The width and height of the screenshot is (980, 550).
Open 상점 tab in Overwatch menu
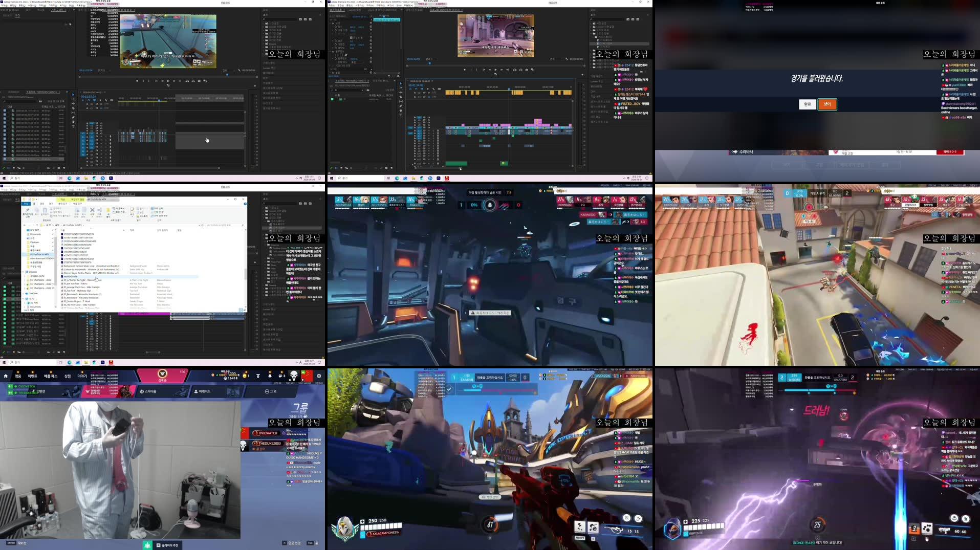[68, 376]
